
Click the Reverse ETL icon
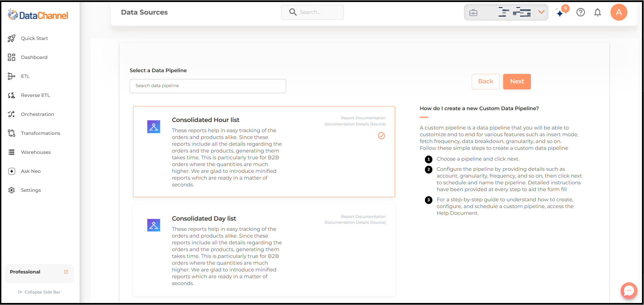pyautogui.click(x=12, y=95)
